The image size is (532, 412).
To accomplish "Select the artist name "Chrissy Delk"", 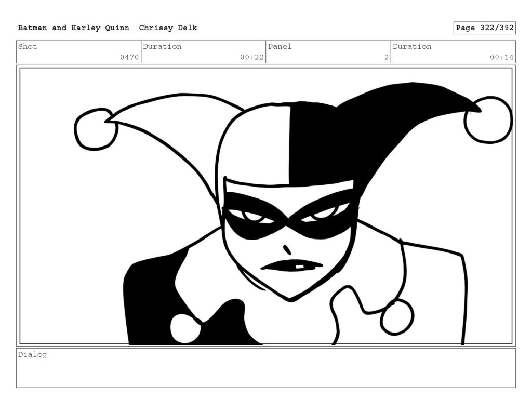I will 168,28.
